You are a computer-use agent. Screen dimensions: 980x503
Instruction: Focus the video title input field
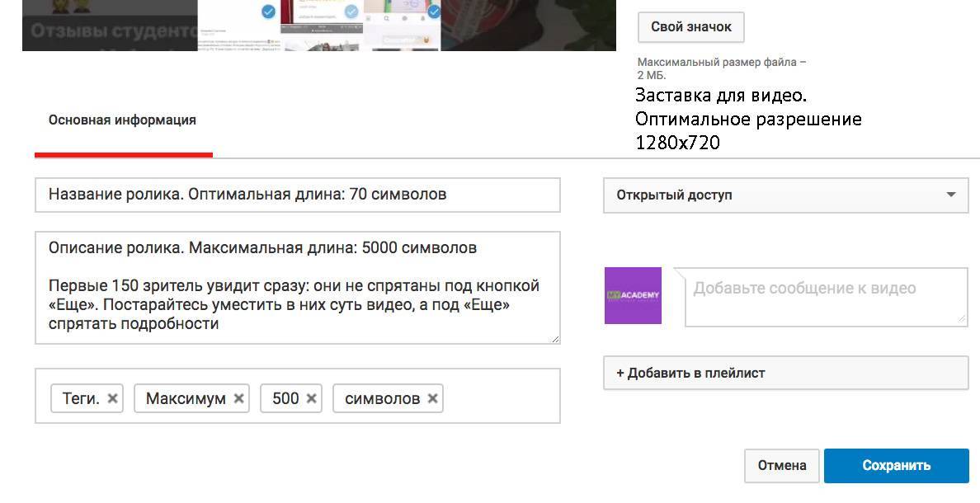coord(297,195)
